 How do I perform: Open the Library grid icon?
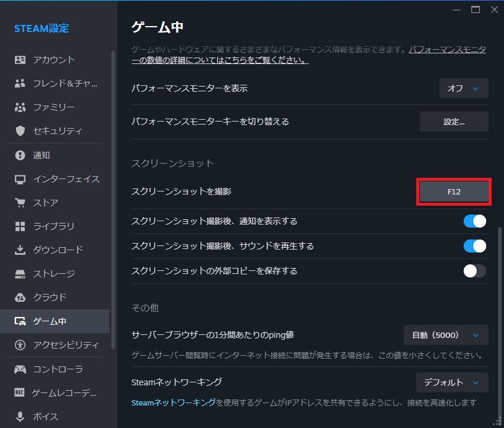pos(20,226)
